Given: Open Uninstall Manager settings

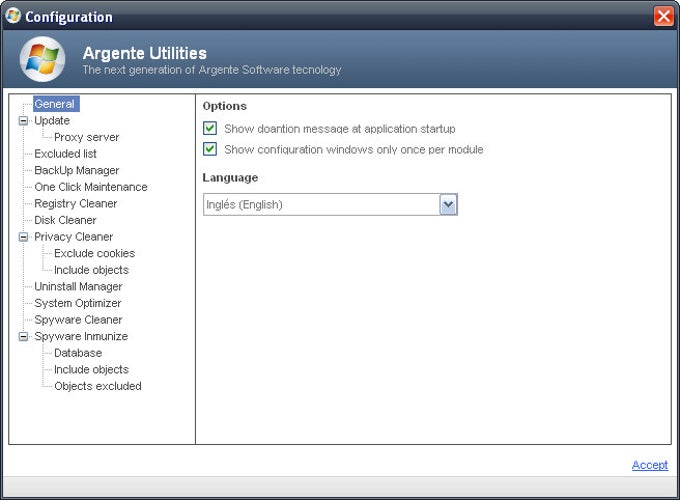Looking at the screenshot, I should 78,287.
